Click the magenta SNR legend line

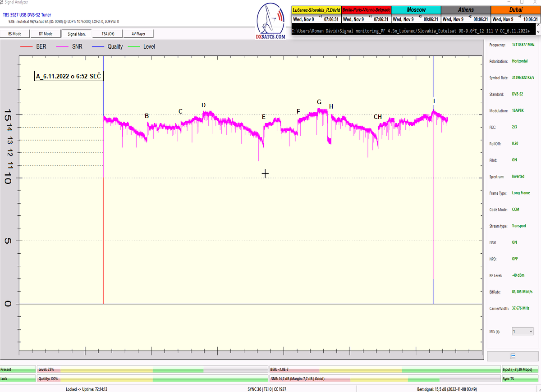62,46
